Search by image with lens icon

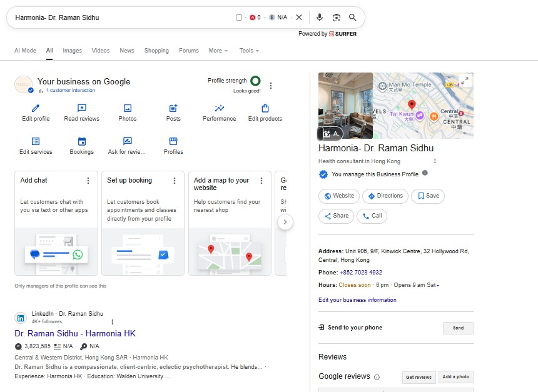click(337, 18)
